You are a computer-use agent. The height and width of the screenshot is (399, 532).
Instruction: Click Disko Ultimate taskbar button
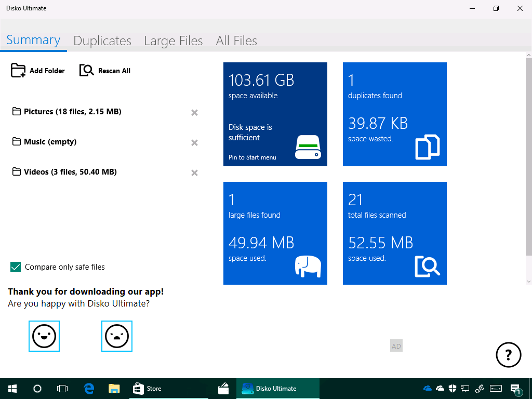(x=278, y=389)
